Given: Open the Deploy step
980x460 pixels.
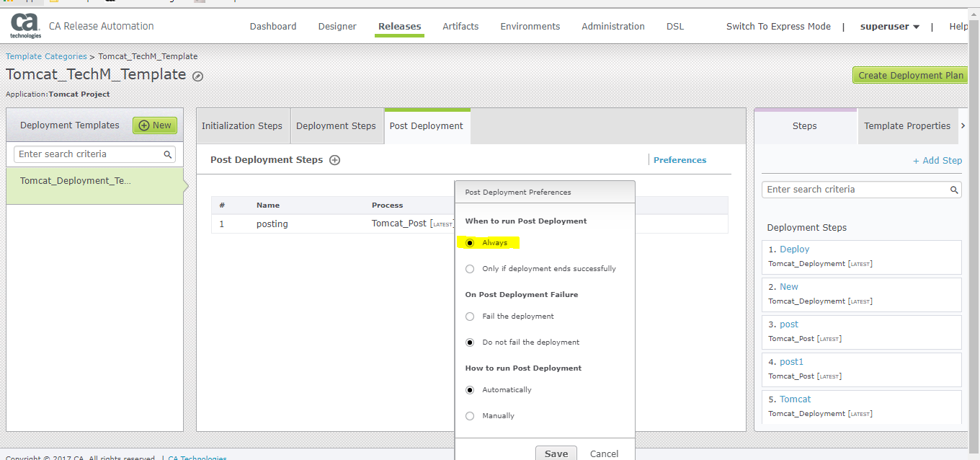Looking at the screenshot, I should click(x=794, y=249).
